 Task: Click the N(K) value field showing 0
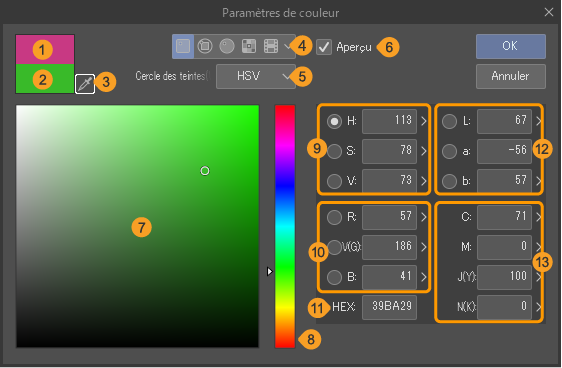504,307
